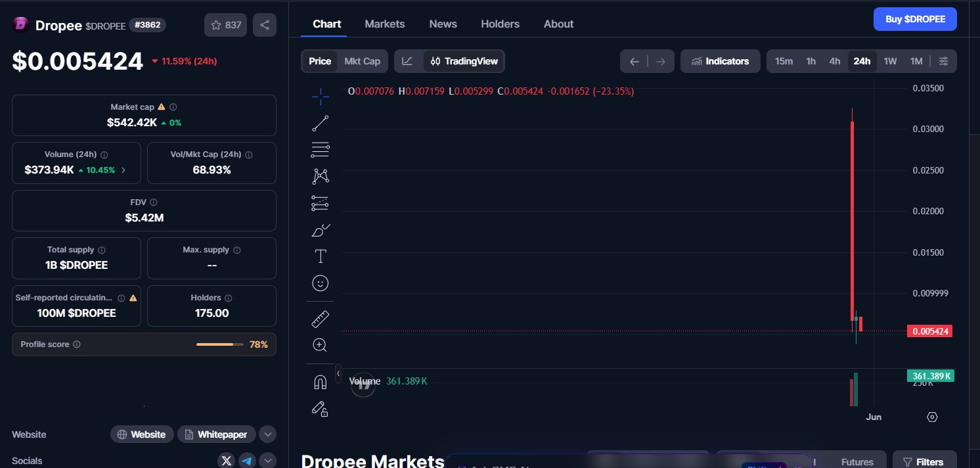Show Total supply info icon
The image size is (980, 468).
[102, 250]
